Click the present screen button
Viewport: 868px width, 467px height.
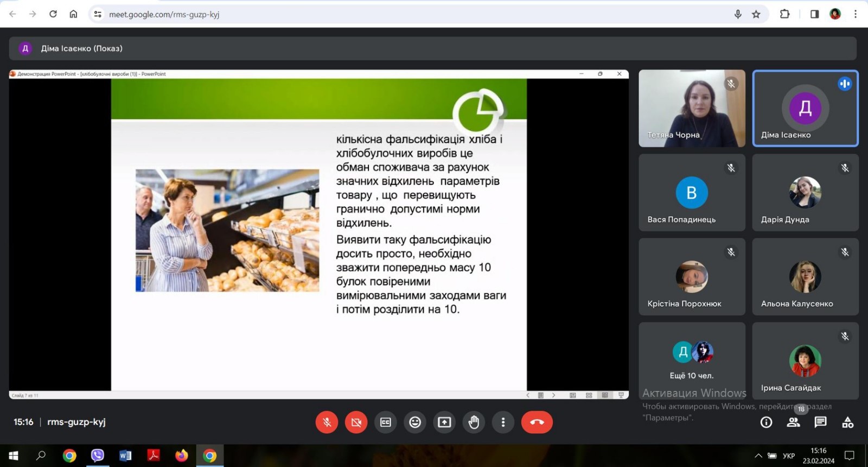click(x=444, y=422)
